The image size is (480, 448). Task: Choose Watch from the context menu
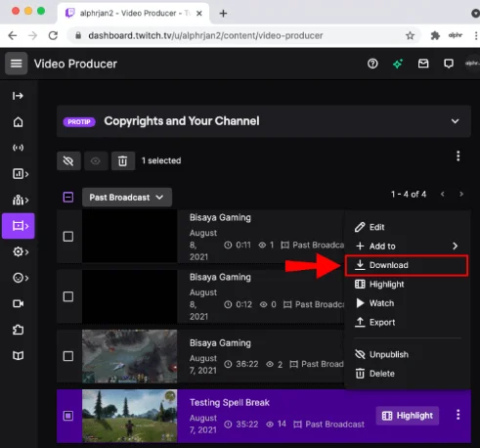coord(407,303)
